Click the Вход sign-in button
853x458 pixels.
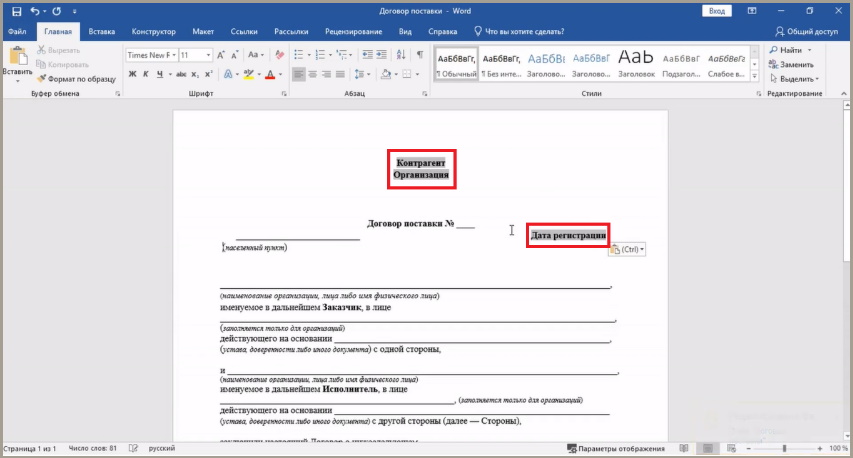click(x=716, y=11)
